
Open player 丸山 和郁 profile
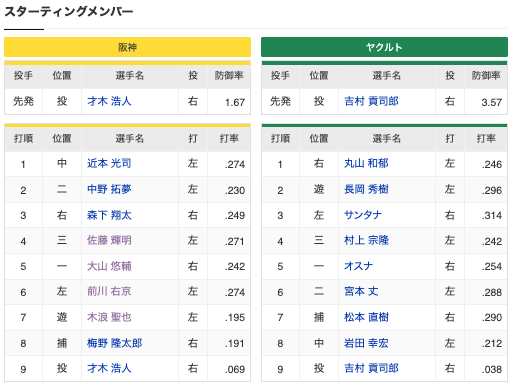point(366,164)
